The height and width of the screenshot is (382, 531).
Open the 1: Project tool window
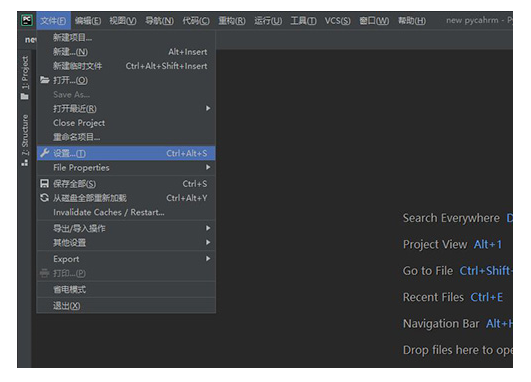25,78
